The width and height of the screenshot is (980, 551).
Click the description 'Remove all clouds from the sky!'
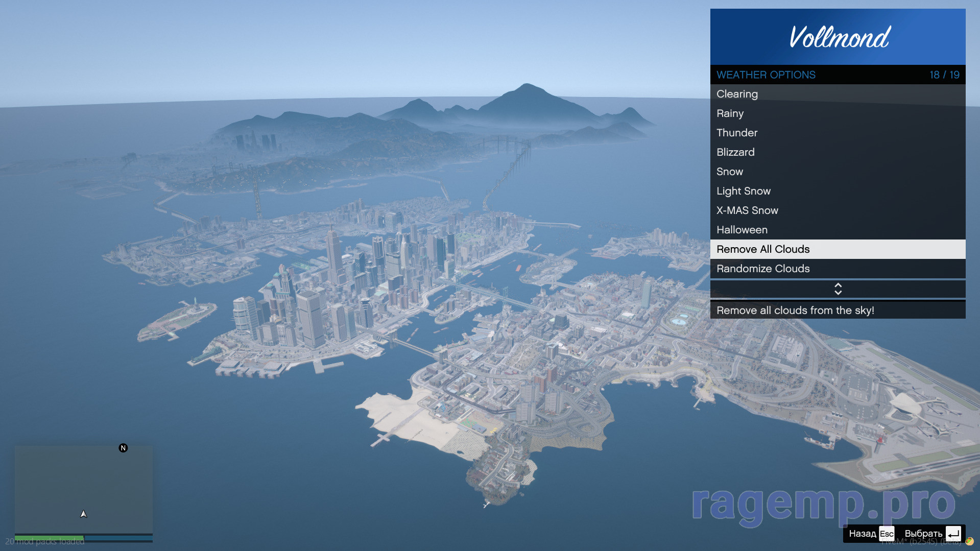click(x=795, y=310)
